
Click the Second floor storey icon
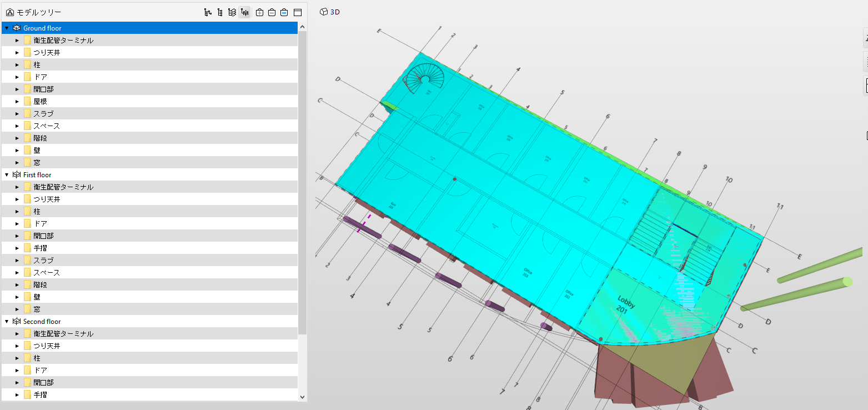click(17, 321)
